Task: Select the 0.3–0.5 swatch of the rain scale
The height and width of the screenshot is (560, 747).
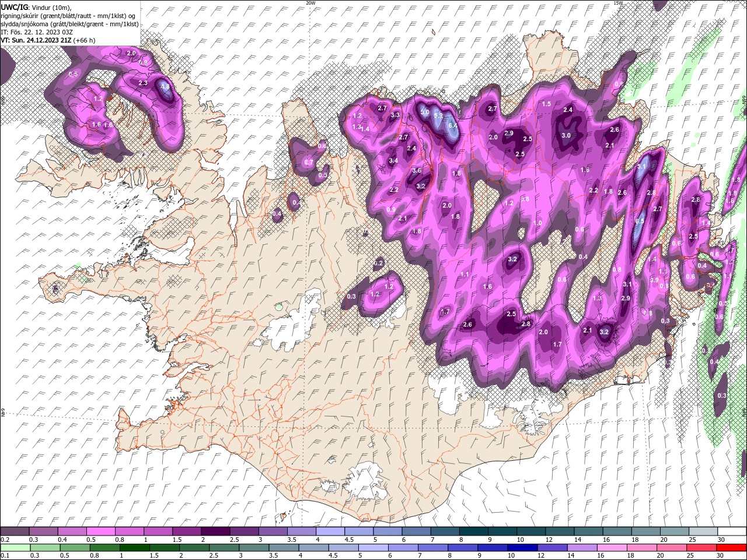Action: coord(45,547)
